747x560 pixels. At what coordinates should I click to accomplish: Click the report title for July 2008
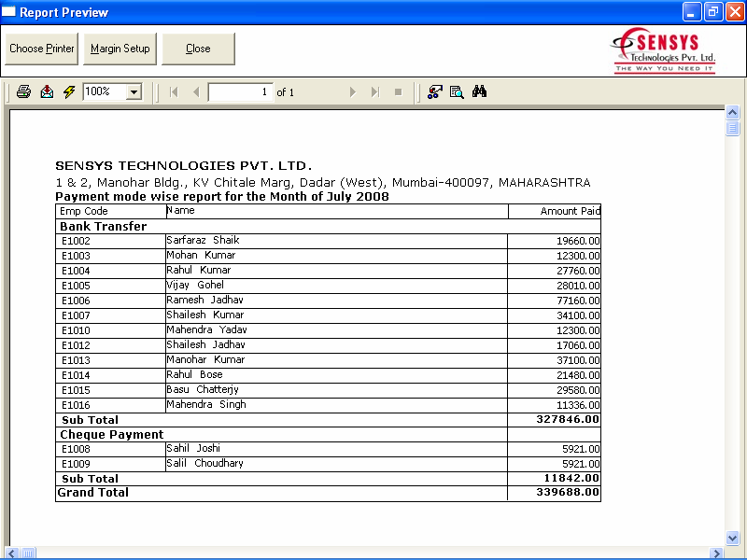[x=222, y=197]
